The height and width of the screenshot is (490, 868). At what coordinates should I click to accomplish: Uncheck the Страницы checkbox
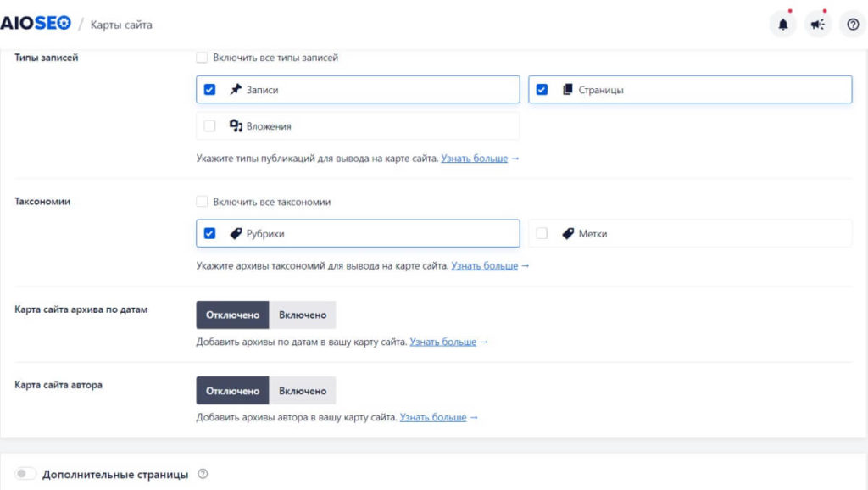542,89
